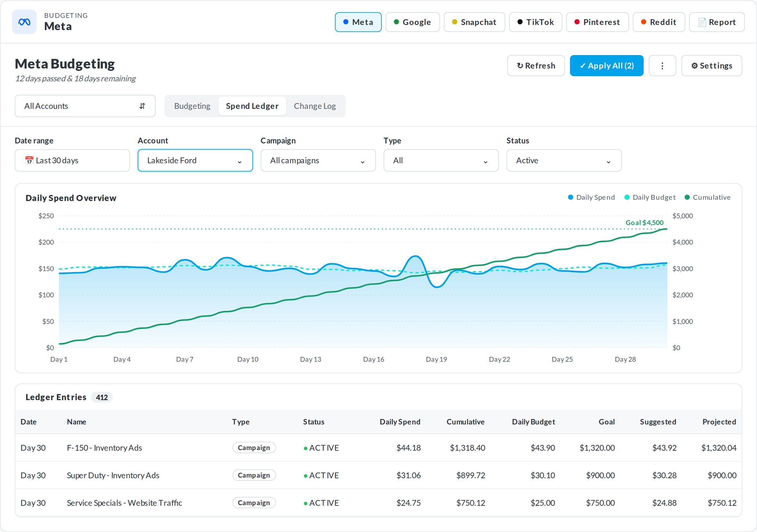Image resolution: width=757 pixels, height=532 pixels.
Task: Click the Campaign tag on the F-150 row
Action: click(254, 447)
